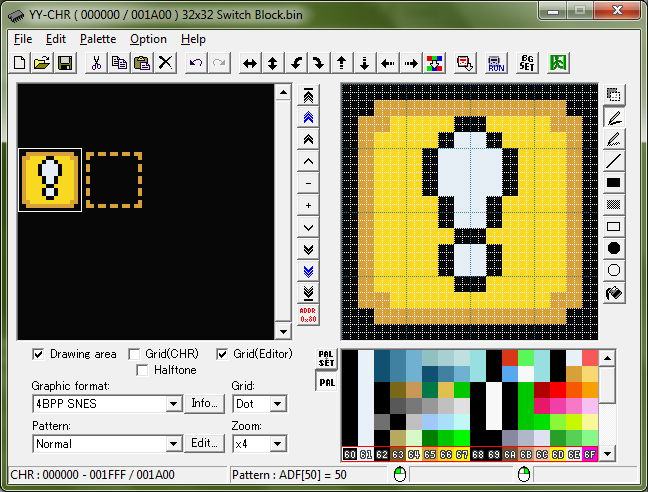Open the Zoom x4 dropdown
The height and width of the screenshot is (492, 648).
point(278,444)
